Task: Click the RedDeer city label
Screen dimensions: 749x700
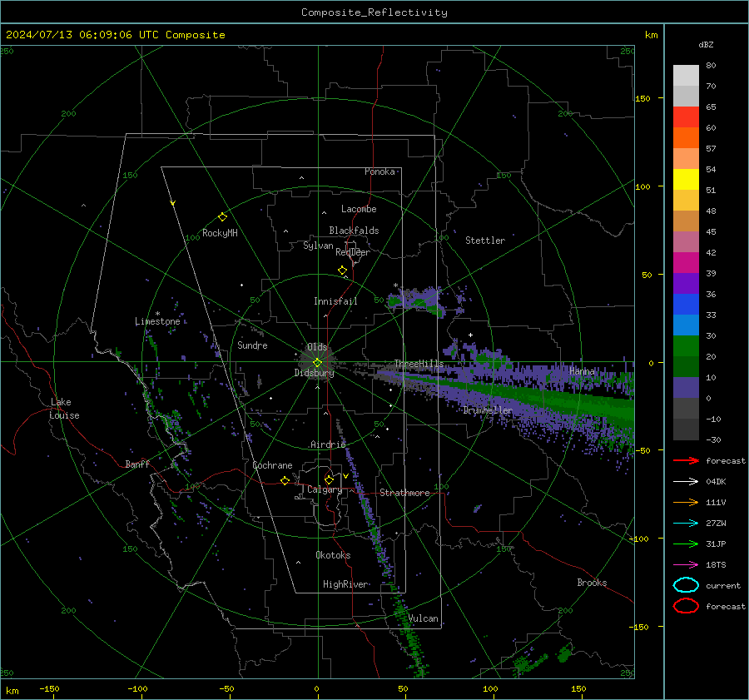Action: tap(353, 252)
